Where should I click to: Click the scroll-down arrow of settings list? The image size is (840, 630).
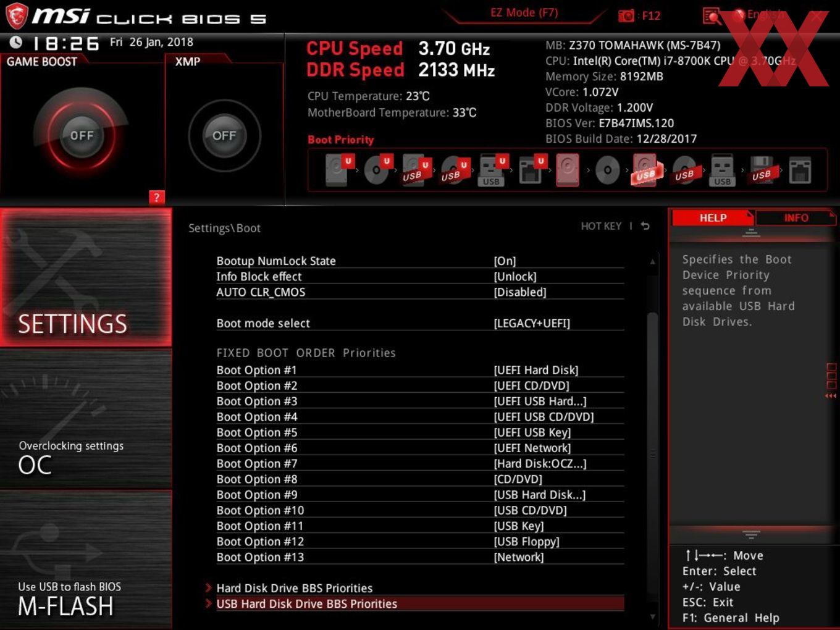tap(652, 616)
